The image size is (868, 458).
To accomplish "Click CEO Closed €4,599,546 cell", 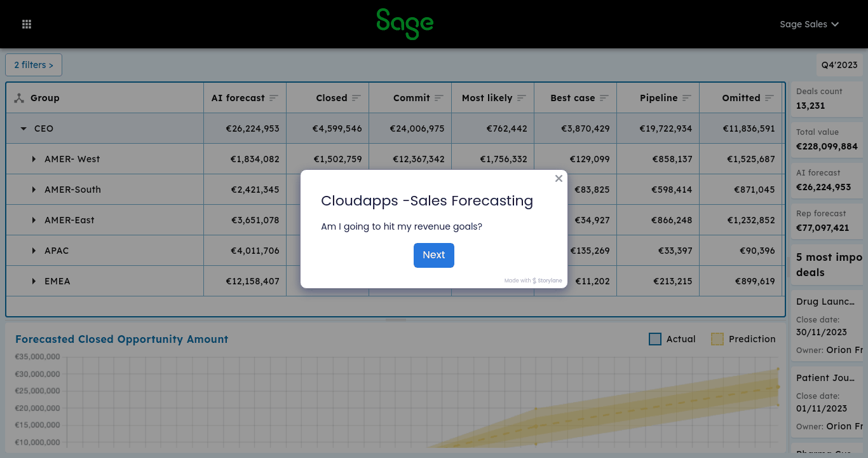I will (x=328, y=128).
